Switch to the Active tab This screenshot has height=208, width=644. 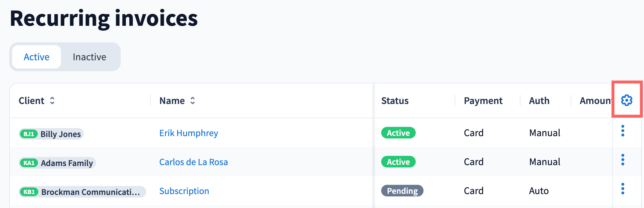pyautogui.click(x=37, y=57)
